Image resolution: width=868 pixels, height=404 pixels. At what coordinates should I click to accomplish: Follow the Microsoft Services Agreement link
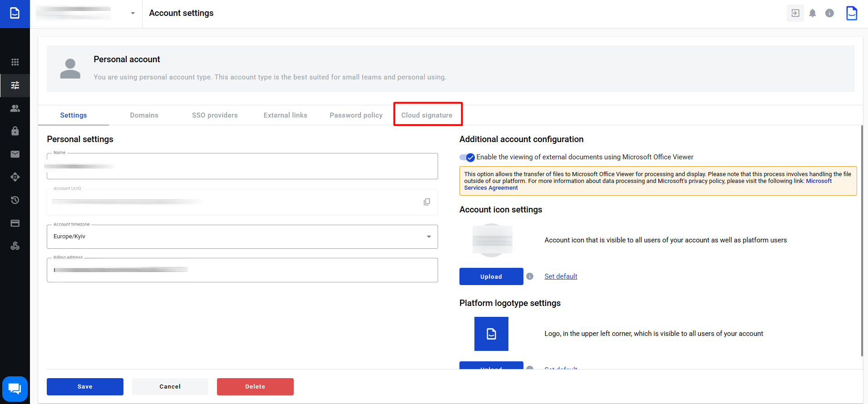pos(490,188)
